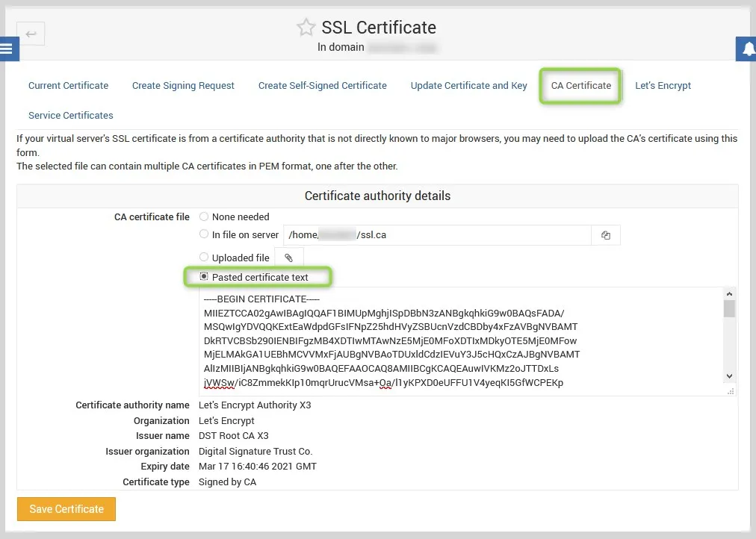The width and height of the screenshot is (756, 539).
Task: Select the None needed option
Action: [204, 216]
